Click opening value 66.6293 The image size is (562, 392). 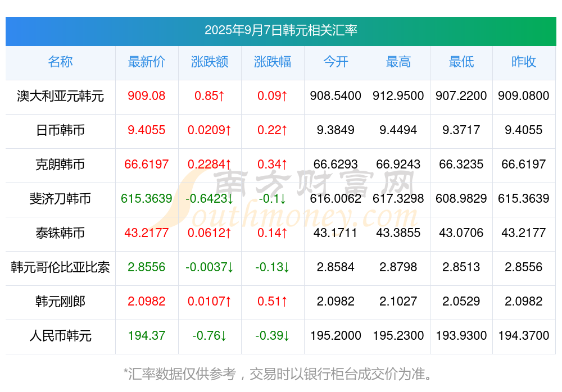[x=336, y=164]
